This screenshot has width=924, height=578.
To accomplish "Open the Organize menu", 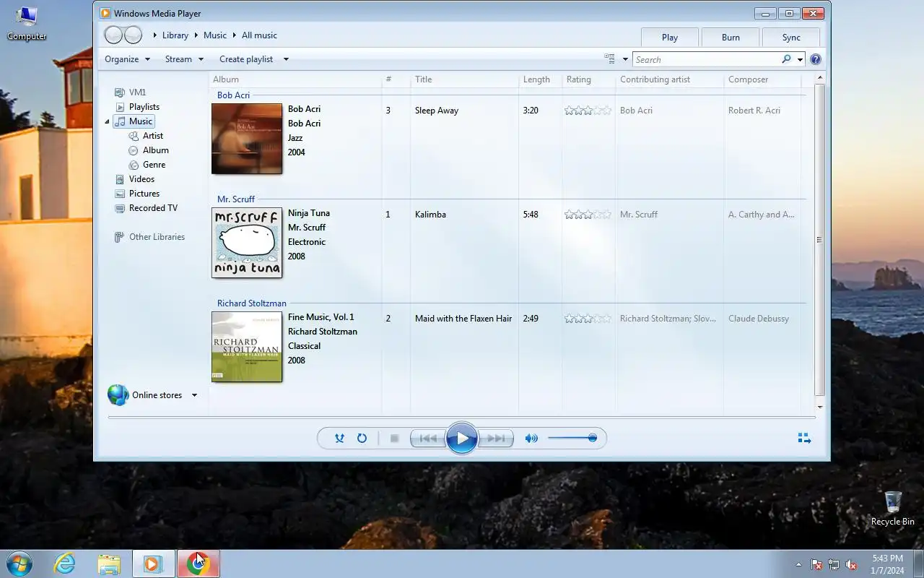I will pyautogui.click(x=127, y=59).
